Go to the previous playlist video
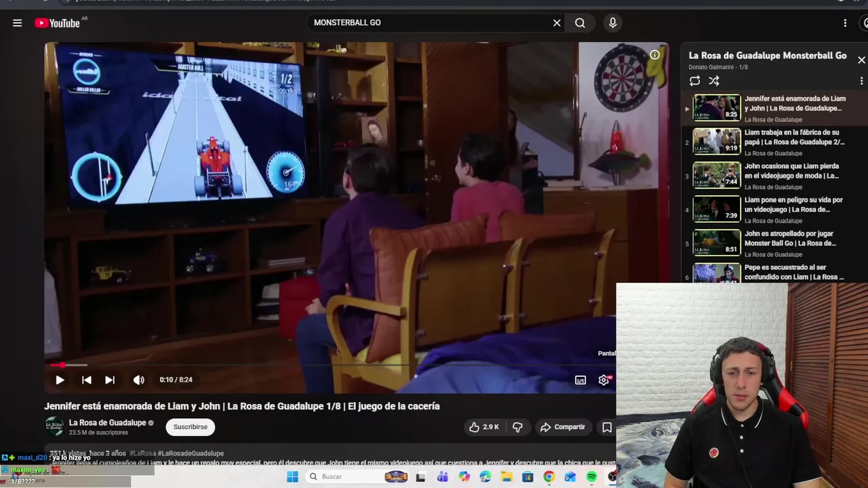 86,380
